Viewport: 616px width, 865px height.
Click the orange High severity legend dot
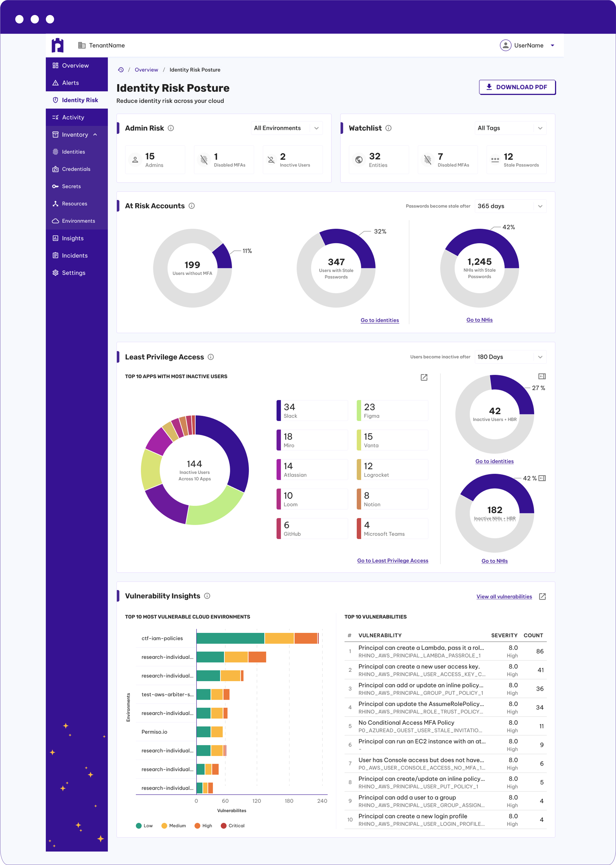point(197,825)
